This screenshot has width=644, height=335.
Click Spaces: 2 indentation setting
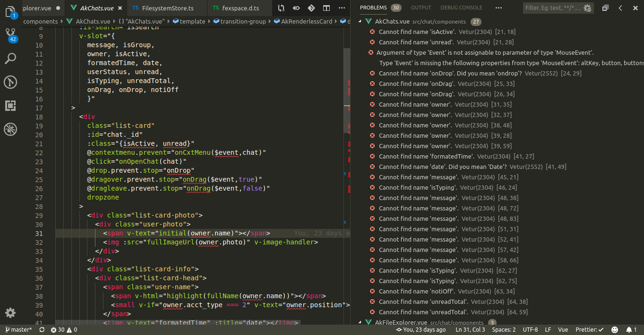click(504, 330)
